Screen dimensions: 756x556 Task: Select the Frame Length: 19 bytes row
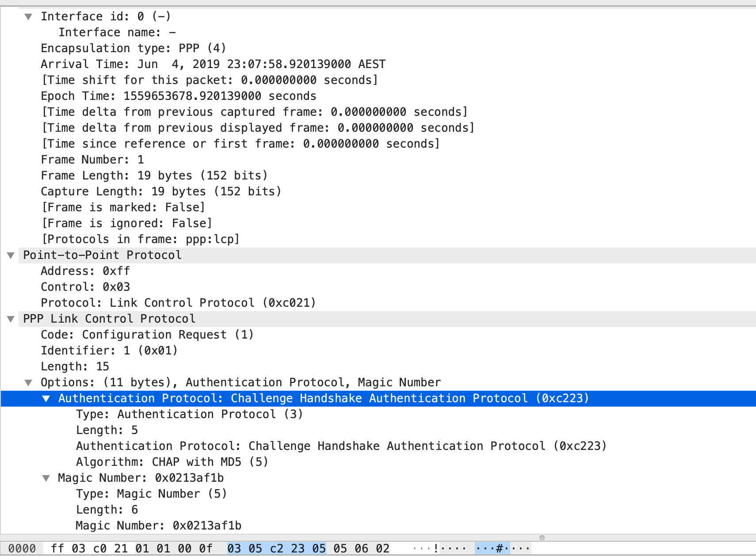tap(154, 176)
